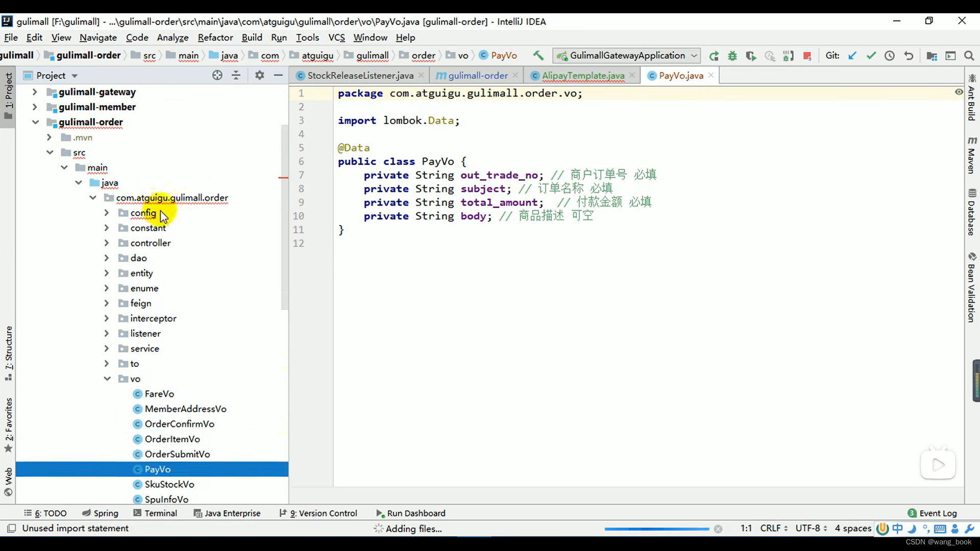
Task: Open the VCS menu
Action: click(336, 38)
